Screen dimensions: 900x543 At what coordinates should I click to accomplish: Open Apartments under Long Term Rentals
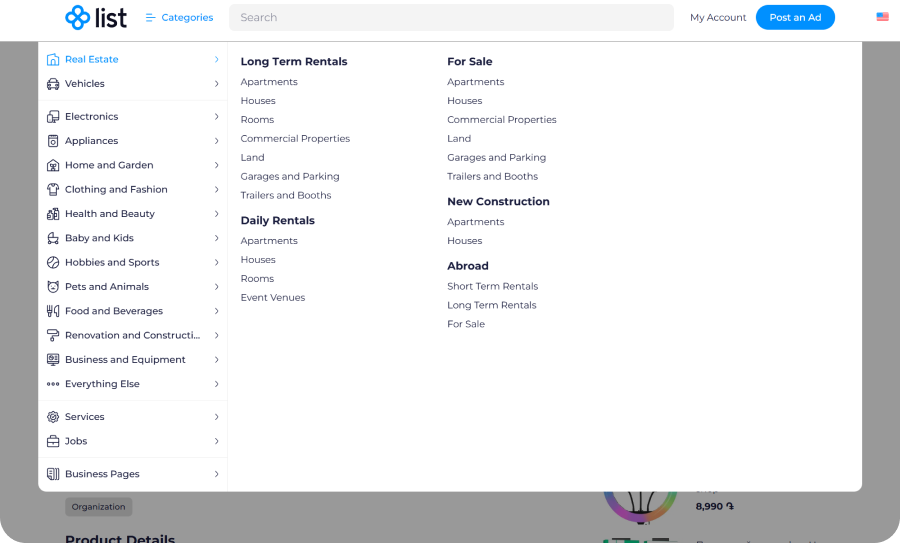(269, 82)
